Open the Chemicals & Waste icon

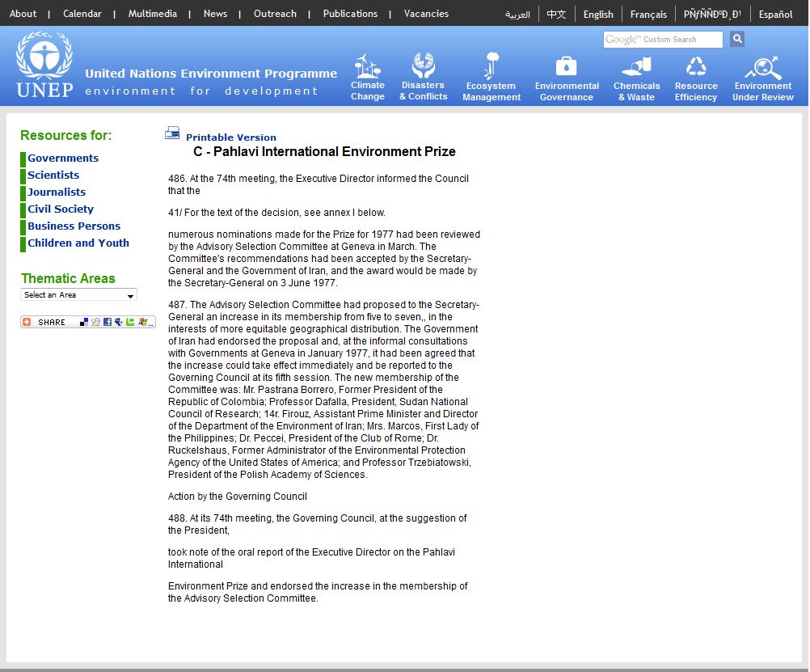click(637, 66)
